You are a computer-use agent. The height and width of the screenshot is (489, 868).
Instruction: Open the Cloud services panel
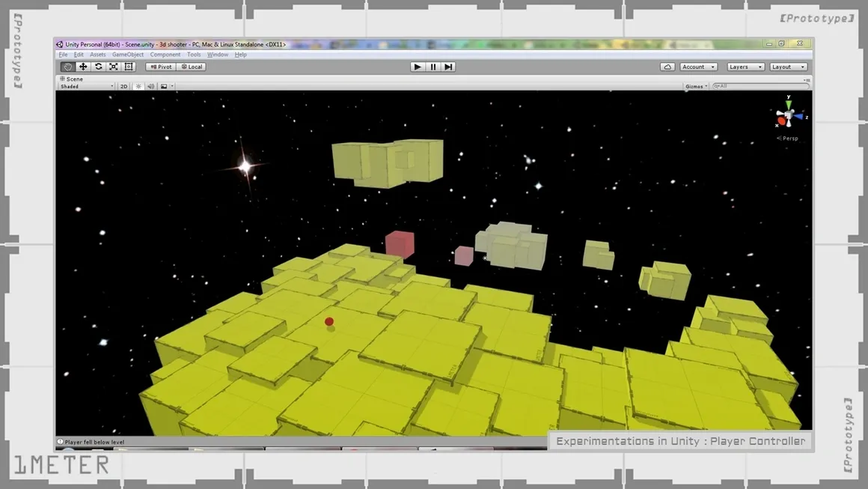(667, 67)
